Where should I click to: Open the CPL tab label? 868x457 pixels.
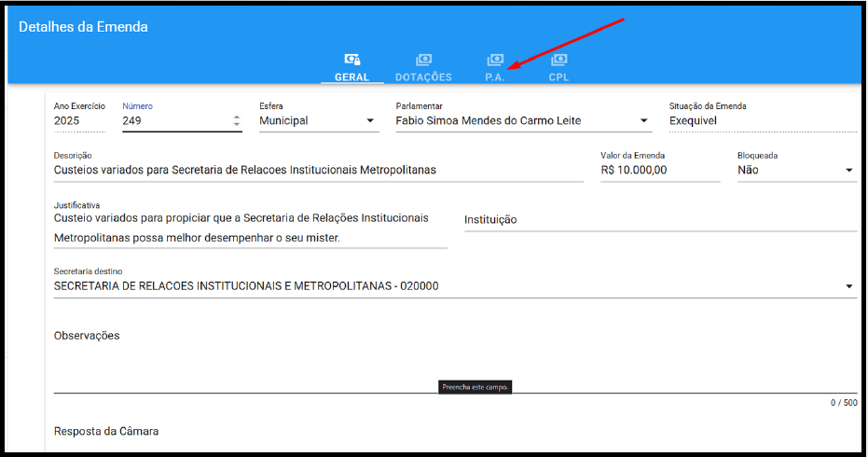tap(558, 77)
